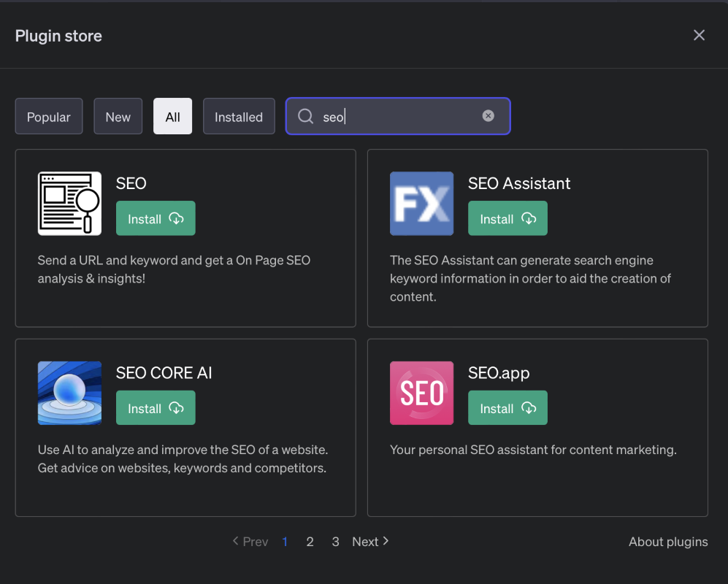The width and height of the screenshot is (728, 584).
Task: Go to results page 2
Action: pos(310,542)
